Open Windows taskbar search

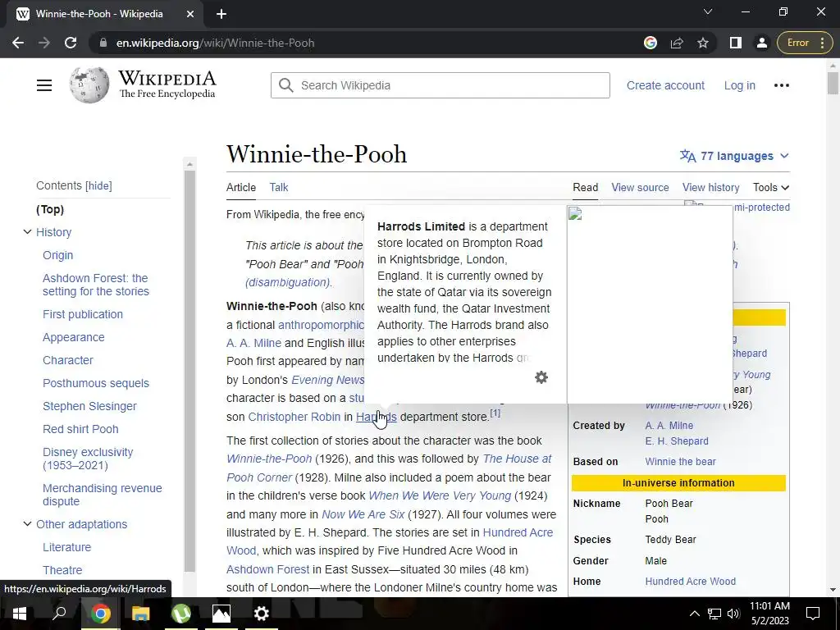click(x=59, y=614)
